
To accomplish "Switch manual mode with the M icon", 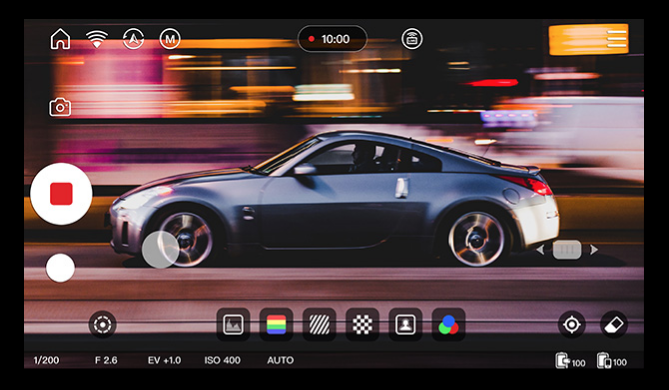I will [170, 39].
